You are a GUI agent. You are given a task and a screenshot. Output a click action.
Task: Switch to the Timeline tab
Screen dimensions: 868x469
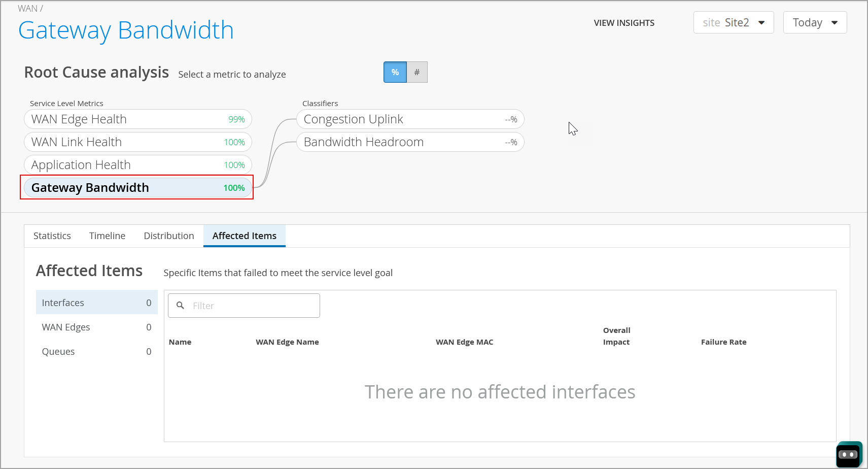(x=107, y=236)
